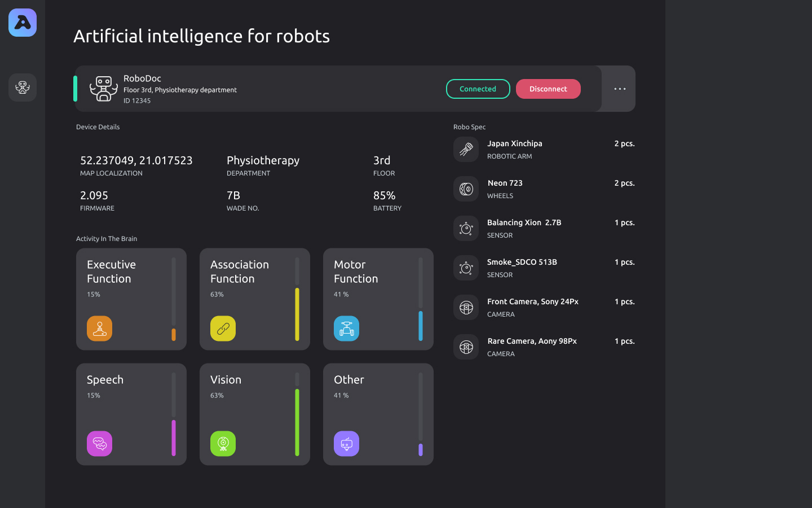Select the Motor Function wheel icon

(346, 328)
